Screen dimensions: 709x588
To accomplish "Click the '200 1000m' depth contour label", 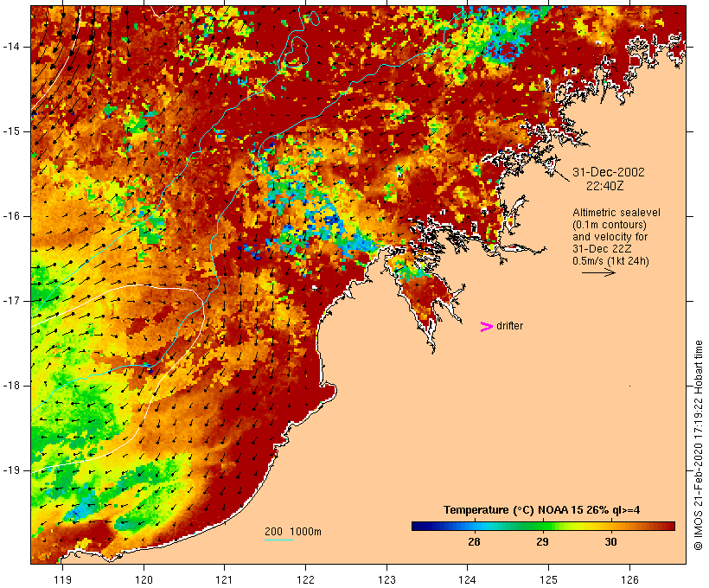I will (x=293, y=532).
